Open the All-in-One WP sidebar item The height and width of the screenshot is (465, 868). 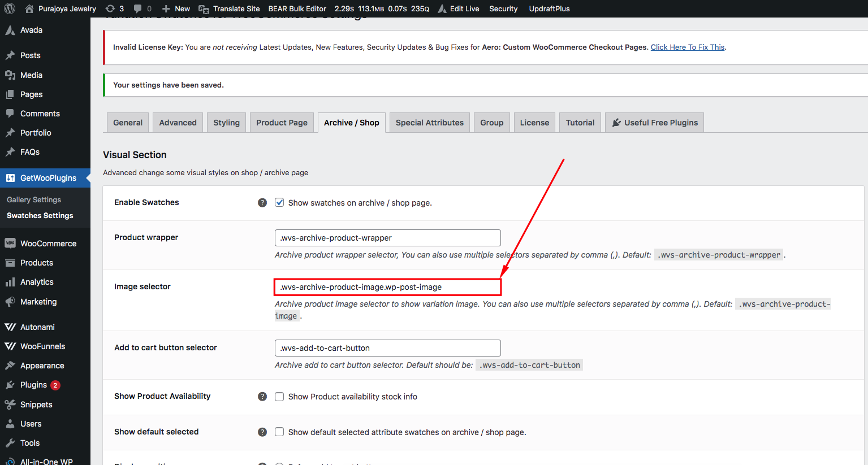45,460
